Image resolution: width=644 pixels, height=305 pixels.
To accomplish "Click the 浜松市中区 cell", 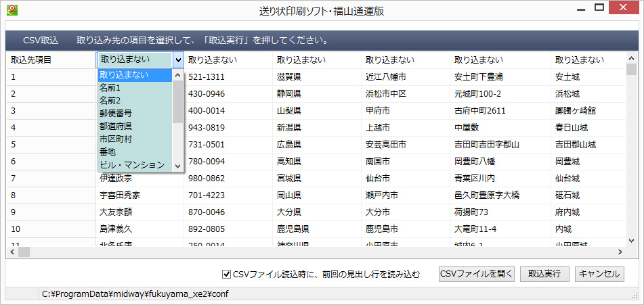I will point(406,93).
